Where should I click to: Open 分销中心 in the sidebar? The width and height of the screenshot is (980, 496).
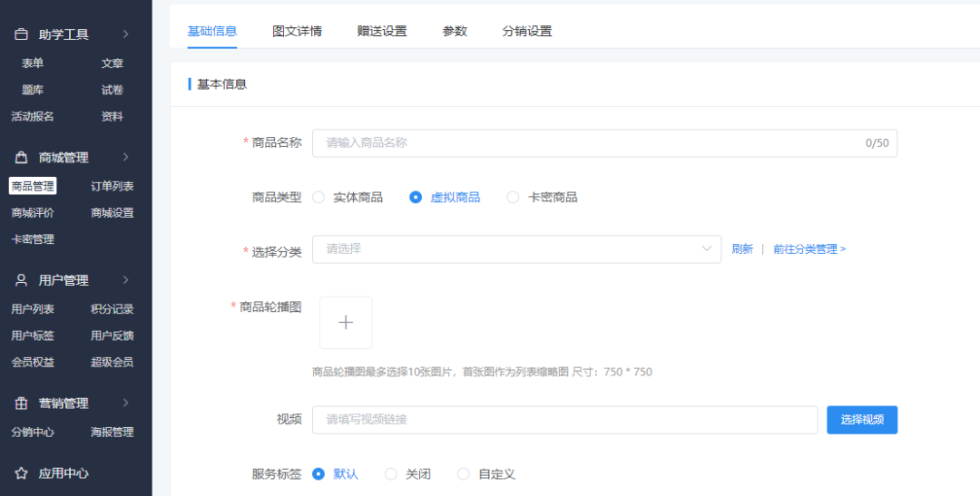click(x=33, y=433)
